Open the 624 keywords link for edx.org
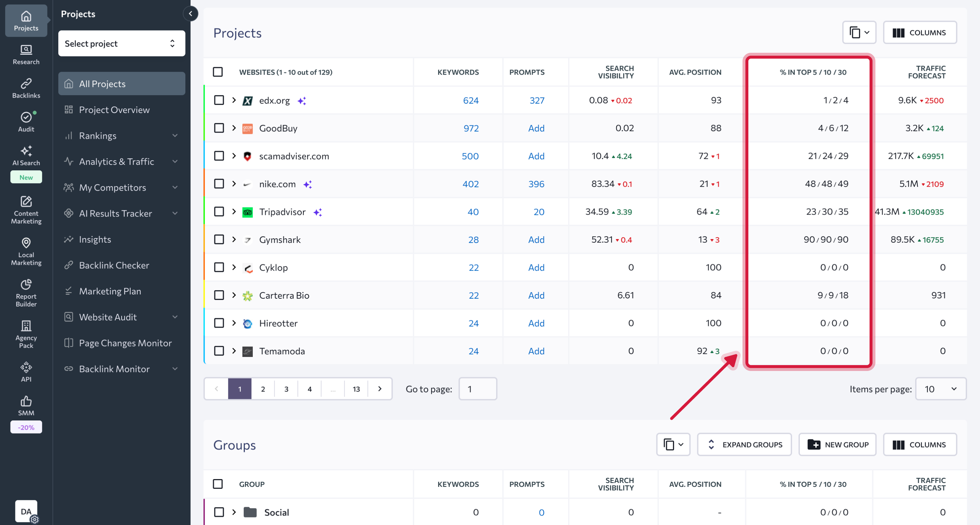 pos(470,100)
